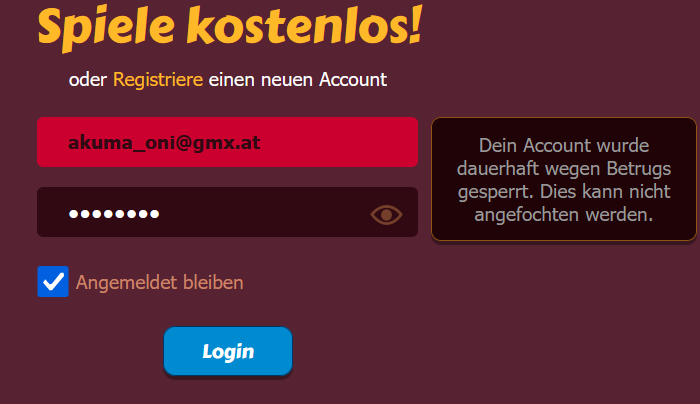Show password with the eye icon
This screenshot has height=404, width=700.
tap(386, 215)
